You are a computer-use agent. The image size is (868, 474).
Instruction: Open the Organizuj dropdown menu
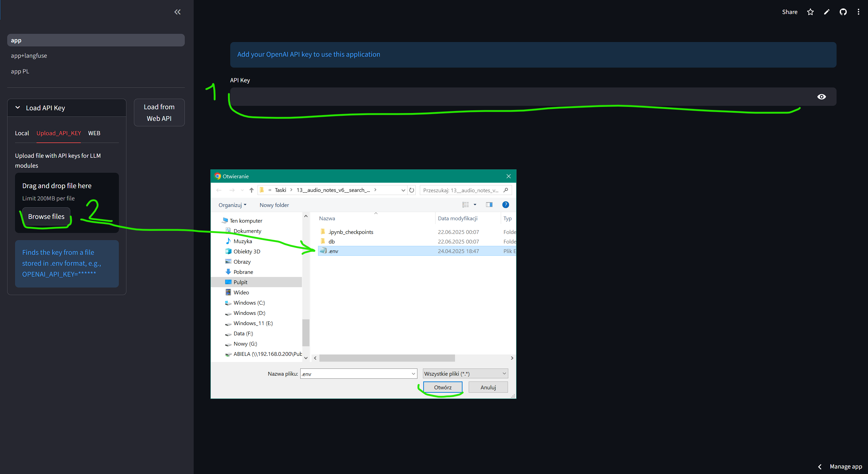pyautogui.click(x=232, y=205)
